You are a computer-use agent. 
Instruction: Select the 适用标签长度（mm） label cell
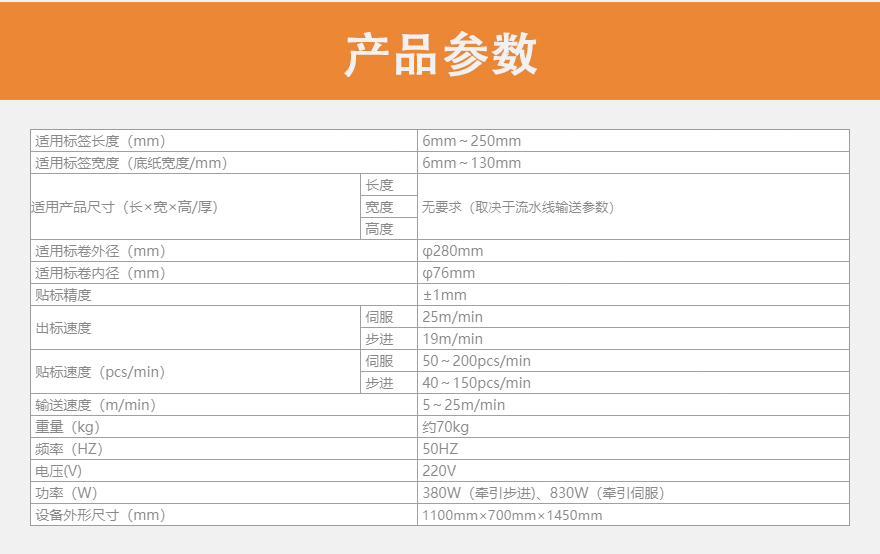(x=100, y=141)
